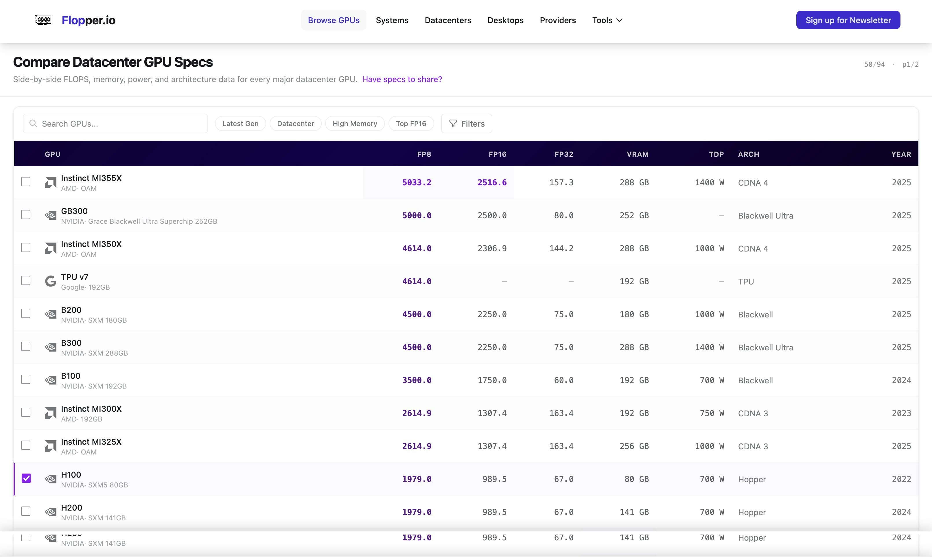Click the AMD logo beside Instinct MI355X
The height and width of the screenshot is (560, 932).
point(50,183)
